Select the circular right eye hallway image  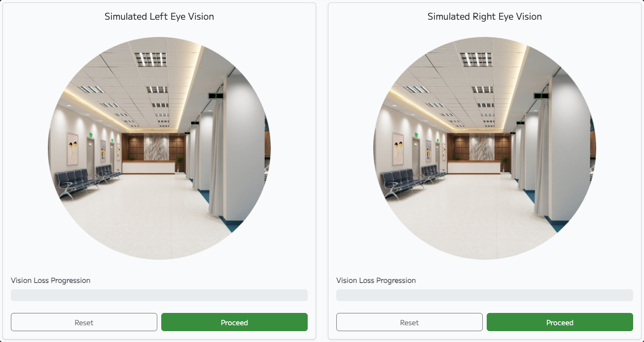(x=485, y=148)
